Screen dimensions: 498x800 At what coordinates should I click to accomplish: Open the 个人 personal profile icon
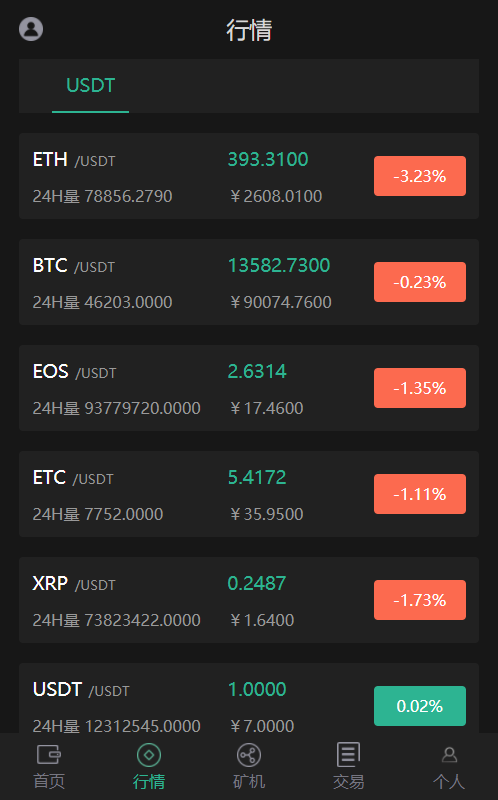coord(449,754)
